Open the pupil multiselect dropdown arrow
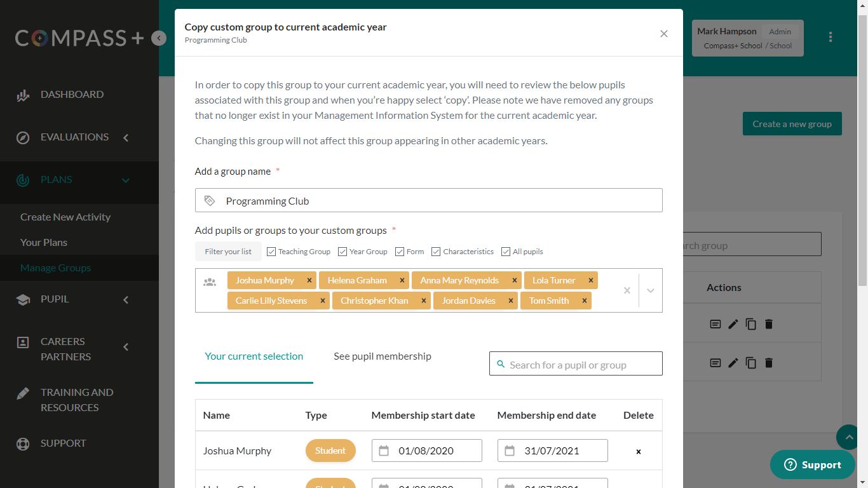868x488 pixels. (651, 290)
